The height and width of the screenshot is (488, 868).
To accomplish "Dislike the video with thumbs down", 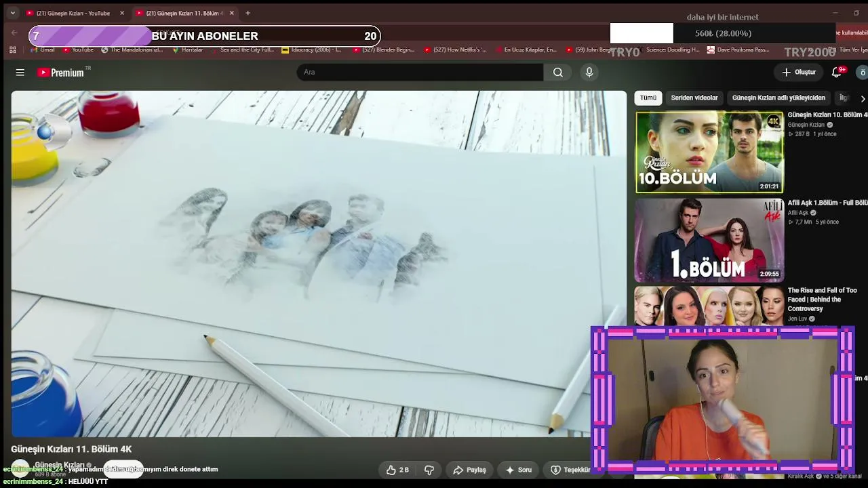I will click(x=429, y=470).
